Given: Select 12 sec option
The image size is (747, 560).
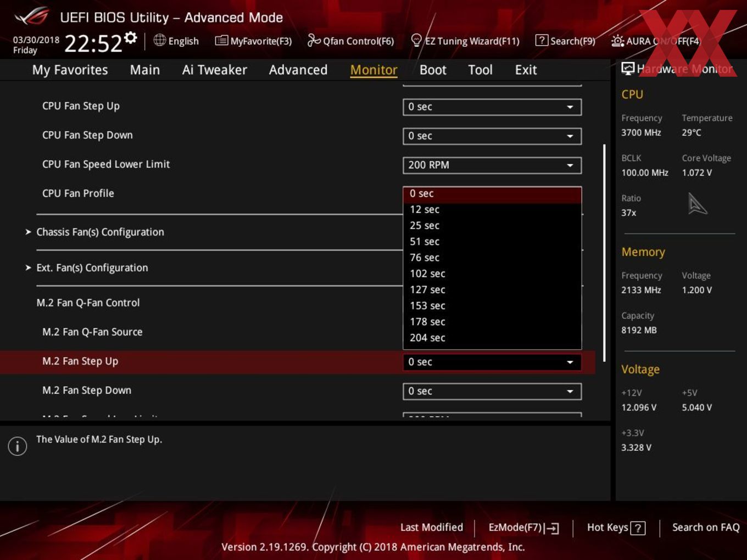Looking at the screenshot, I should tap(492, 210).
